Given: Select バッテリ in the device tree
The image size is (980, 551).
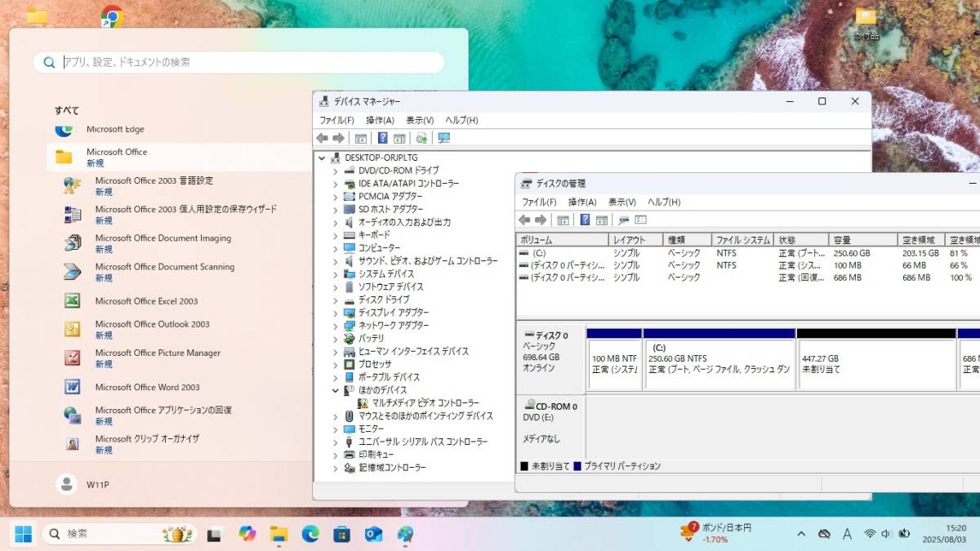Looking at the screenshot, I should tap(371, 339).
